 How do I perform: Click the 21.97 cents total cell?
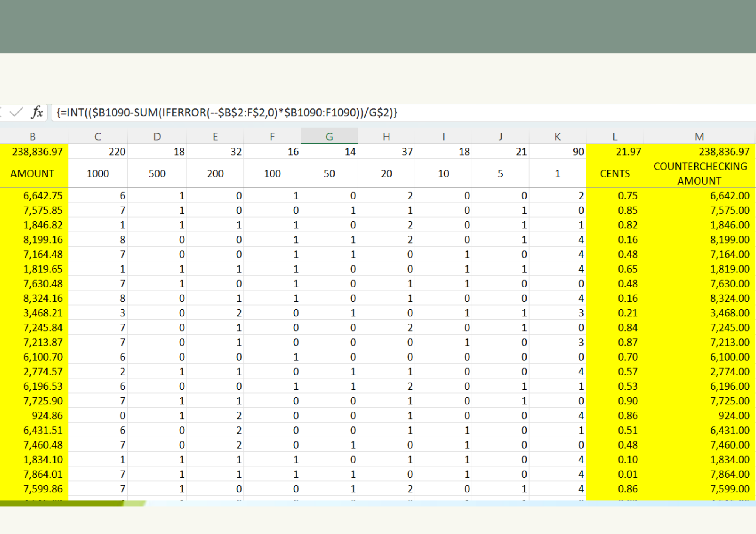(628, 152)
